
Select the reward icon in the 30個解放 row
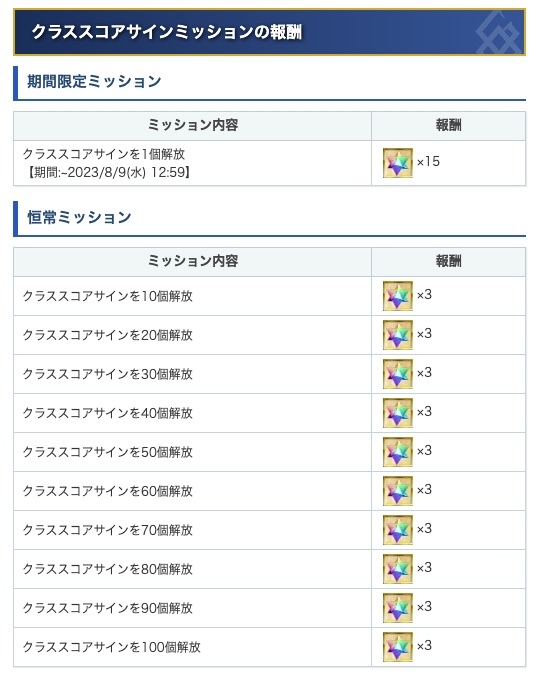pyautogui.click(x=397, y=374)
